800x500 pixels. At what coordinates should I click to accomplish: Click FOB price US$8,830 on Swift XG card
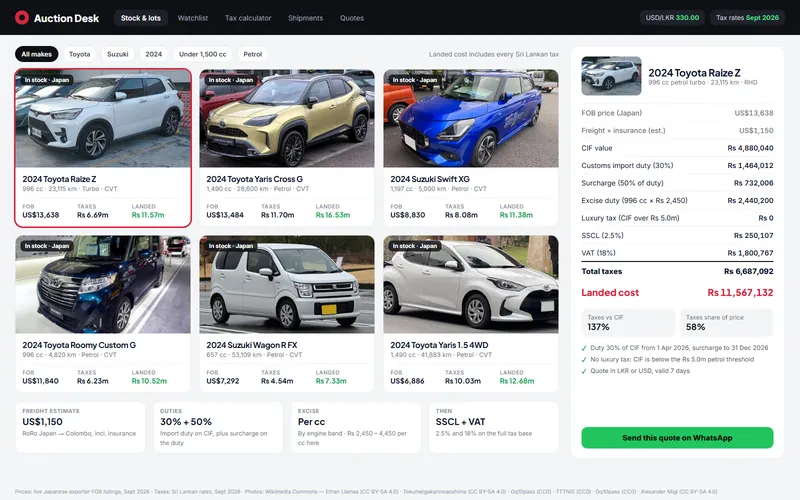pyautogui.click(x=408, y=215)
